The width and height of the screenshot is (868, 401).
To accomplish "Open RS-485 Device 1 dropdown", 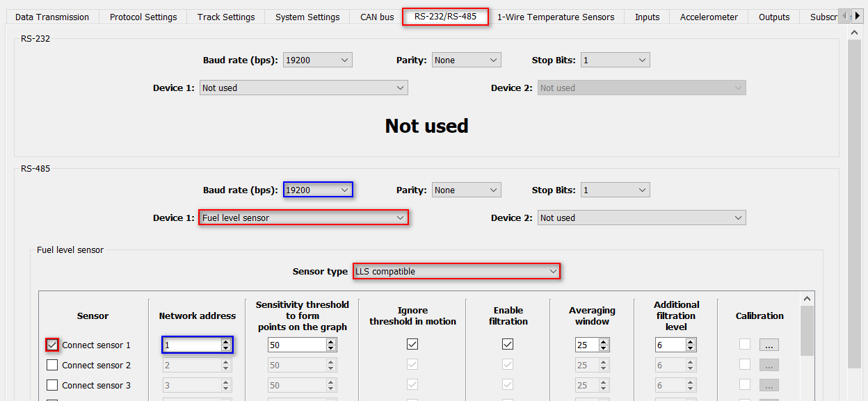I will pyautogui.click(x=303, y=218).
